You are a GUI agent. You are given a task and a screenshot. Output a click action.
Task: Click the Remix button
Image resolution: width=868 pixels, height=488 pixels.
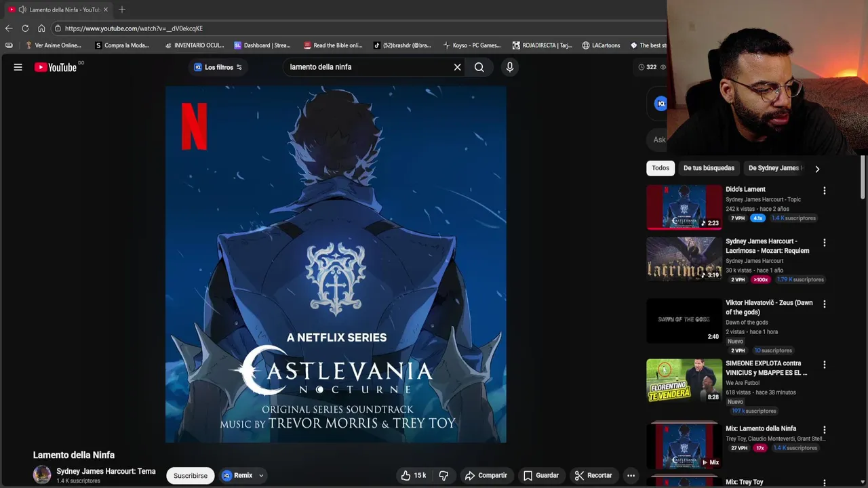tap(237, 475)
